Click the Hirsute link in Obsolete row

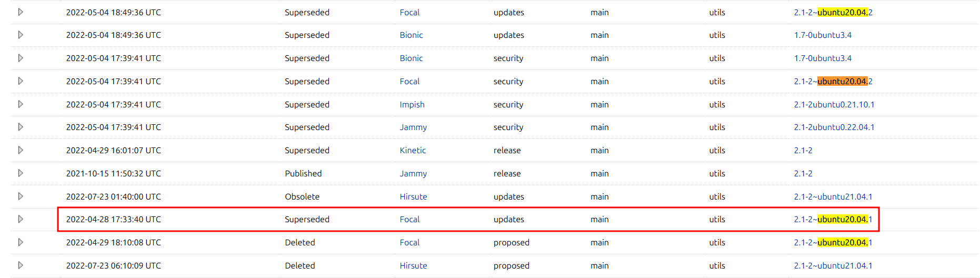click(413, 196)
